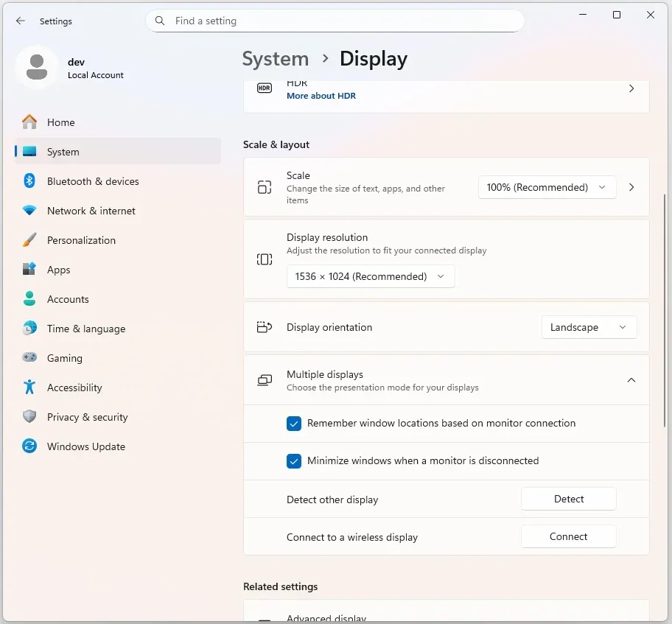Viewport: 672px width, 624px height.
Task: Open the Display resolution dropdown
Action: click(x=370, y=276)
